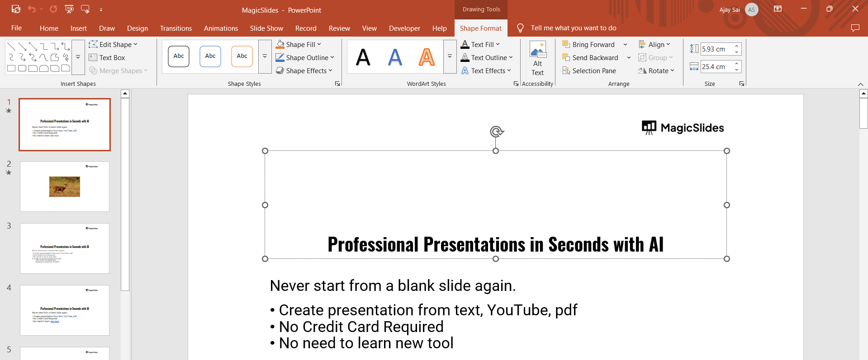Increase shape height with up stepper
868x360 pixels.
[737, 46]
